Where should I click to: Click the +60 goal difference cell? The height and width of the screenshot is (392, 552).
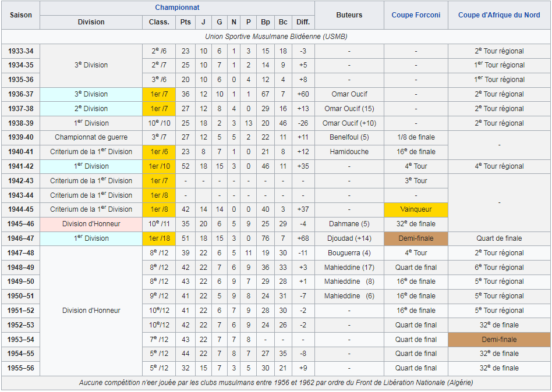pyautogui.click(x=303, y=94)
